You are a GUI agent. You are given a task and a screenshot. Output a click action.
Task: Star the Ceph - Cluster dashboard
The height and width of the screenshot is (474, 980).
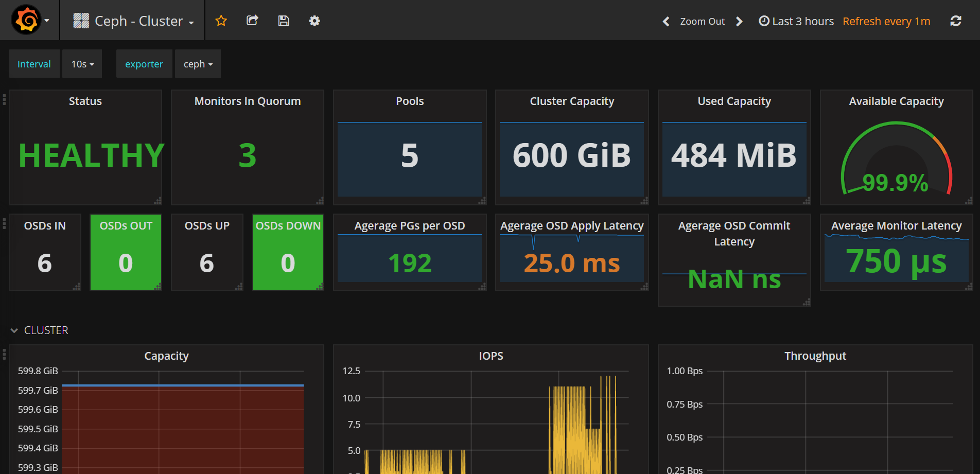(x=221, y=21)
